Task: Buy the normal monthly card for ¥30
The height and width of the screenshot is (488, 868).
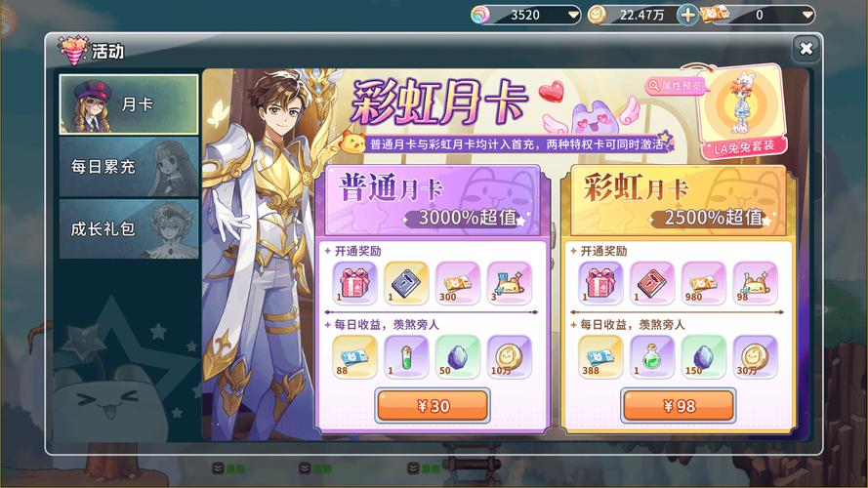Action: click(433, 406)
